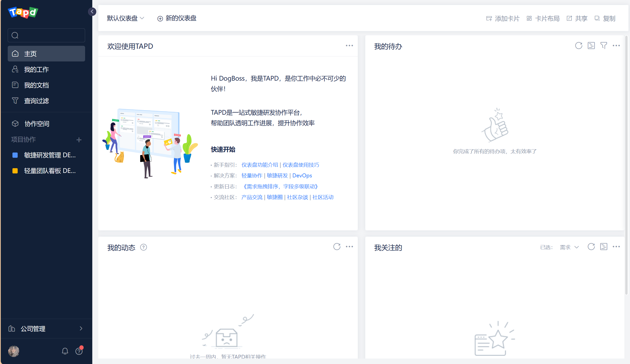Click the sidebar search input field
This screenshot has height=364, width=630.
coord(50,35)
